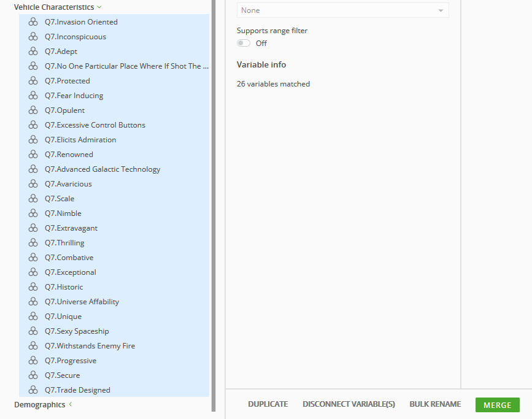
Task: Select Q7.Progressive variable
Action: [114, 360]
